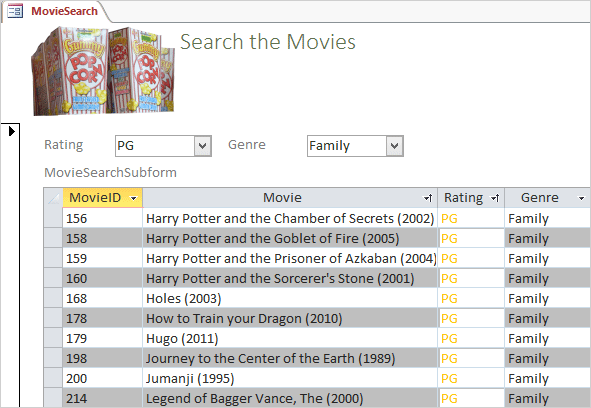591x408 pixels.
Task: Open the Genre column header filter arrow
Action: pyautogui.click(x=582, y=198)
